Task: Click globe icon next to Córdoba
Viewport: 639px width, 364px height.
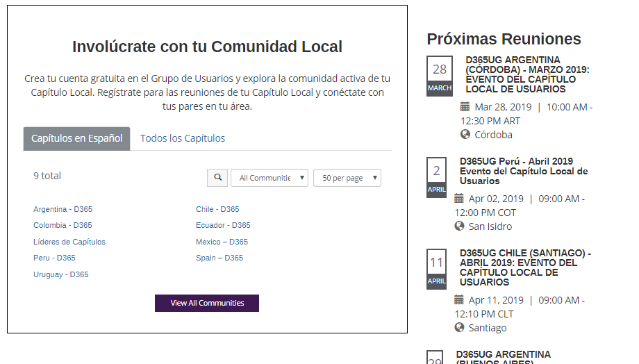Action: click(465, 134)
